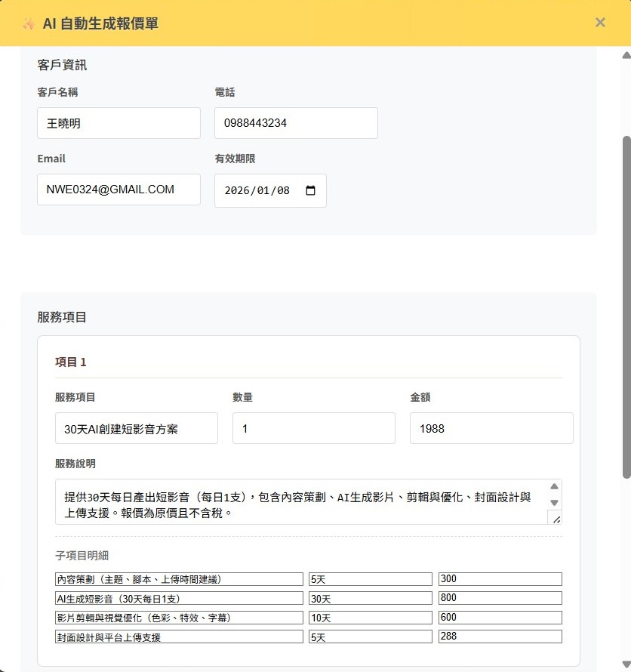Click the 電話 field containing 0988443234

coord(296,122)
